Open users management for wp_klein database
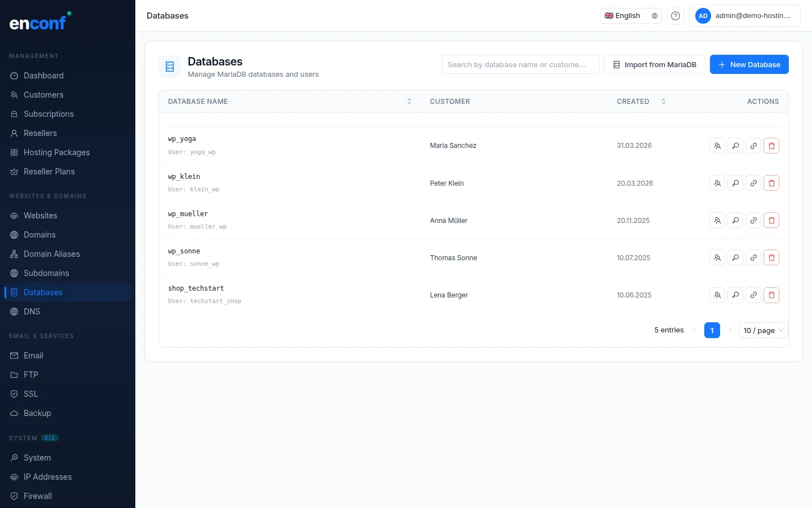 pos(717,183)
